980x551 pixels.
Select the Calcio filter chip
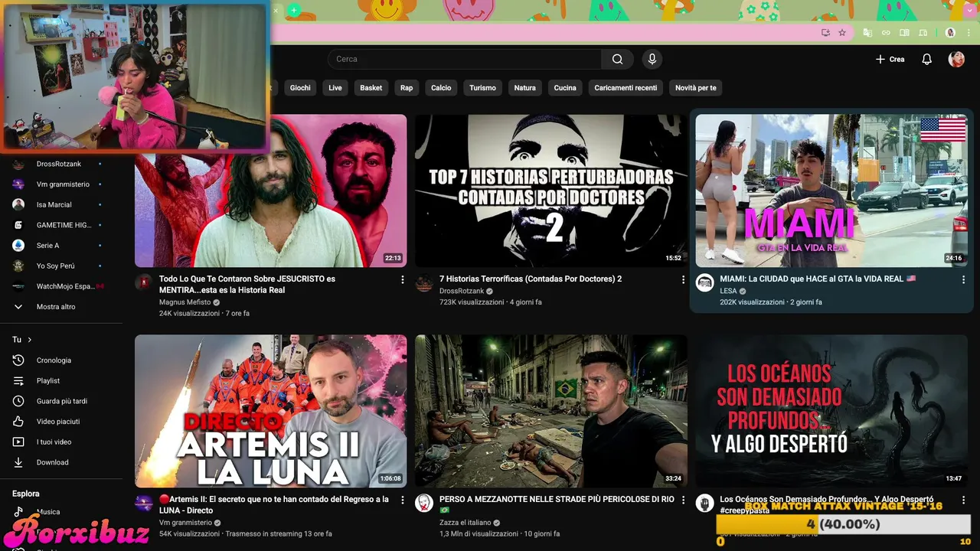tap(441, 88)
